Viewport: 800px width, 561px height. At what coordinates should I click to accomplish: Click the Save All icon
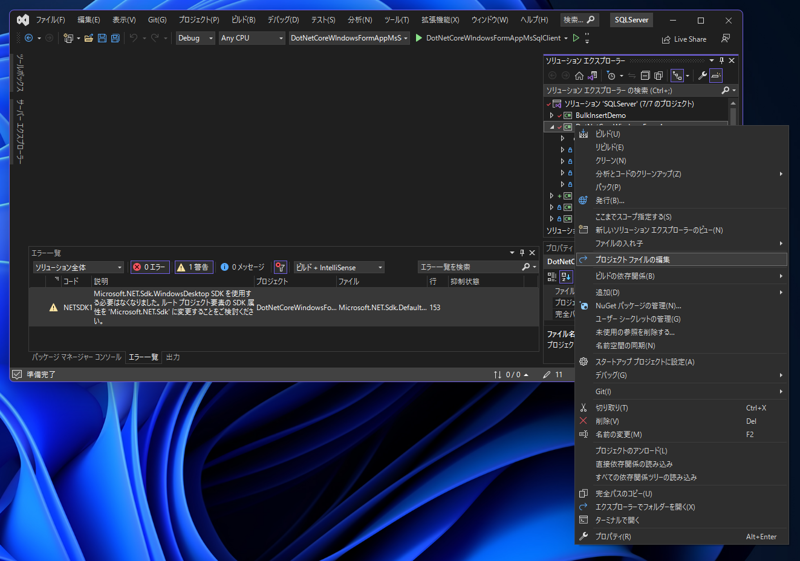[x=115, y=38]
